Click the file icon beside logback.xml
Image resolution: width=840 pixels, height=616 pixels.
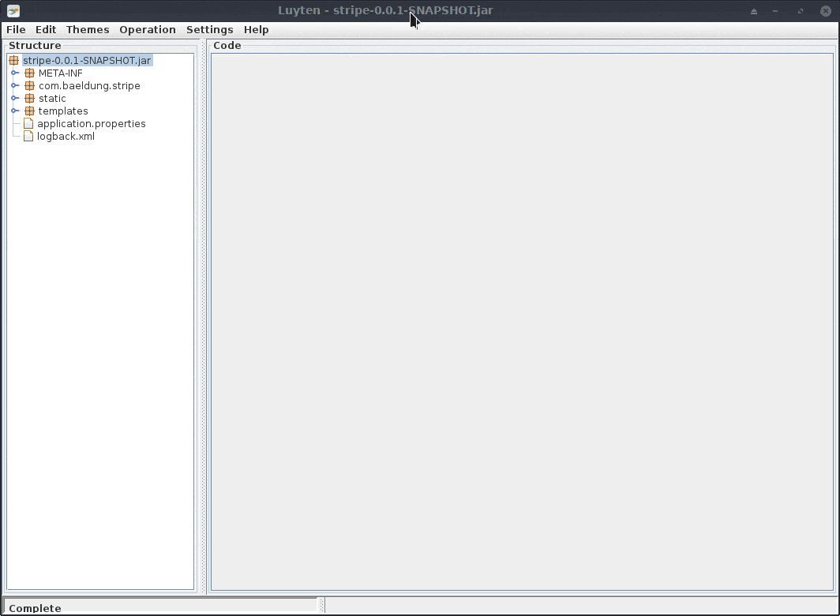(28, 136)
